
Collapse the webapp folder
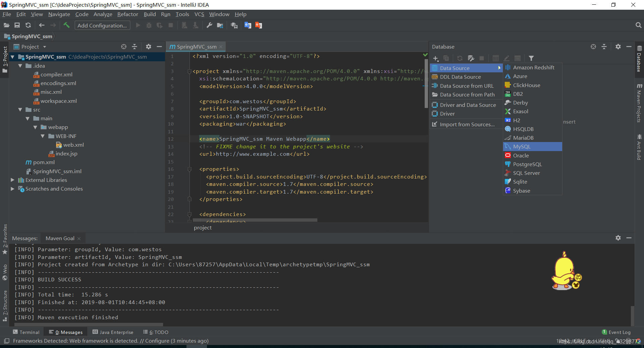click(35, 127)
